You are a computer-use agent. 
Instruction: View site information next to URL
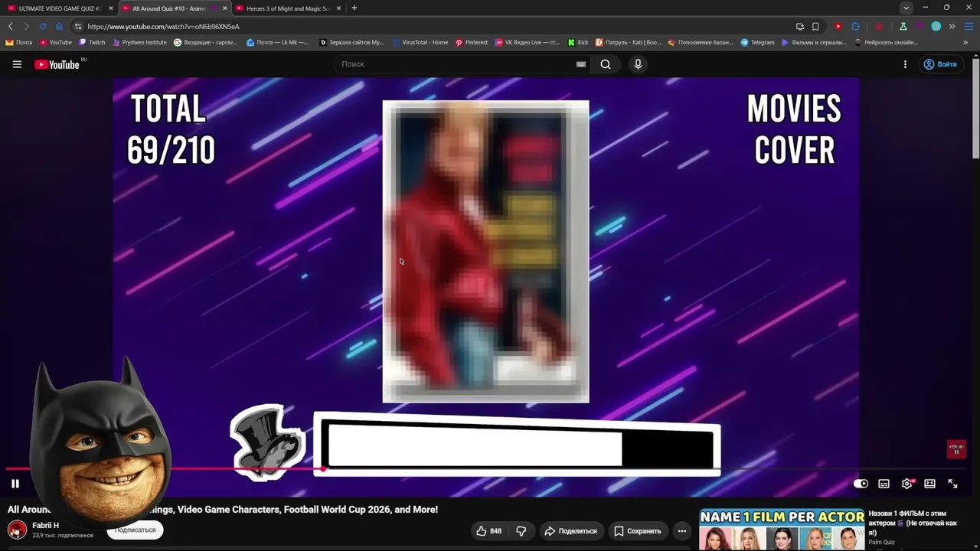[78, 27]
